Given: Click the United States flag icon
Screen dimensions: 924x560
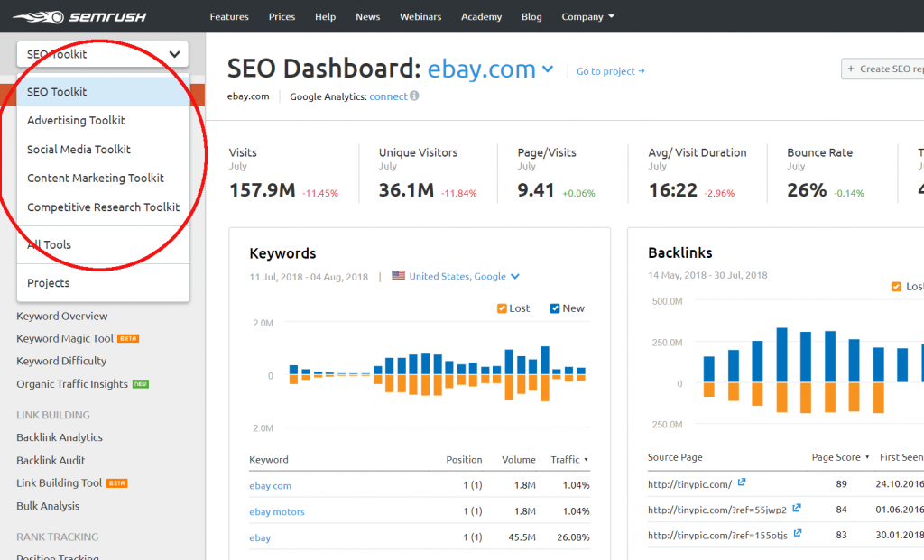Looking at the screenshot, I should pos(398,277).
